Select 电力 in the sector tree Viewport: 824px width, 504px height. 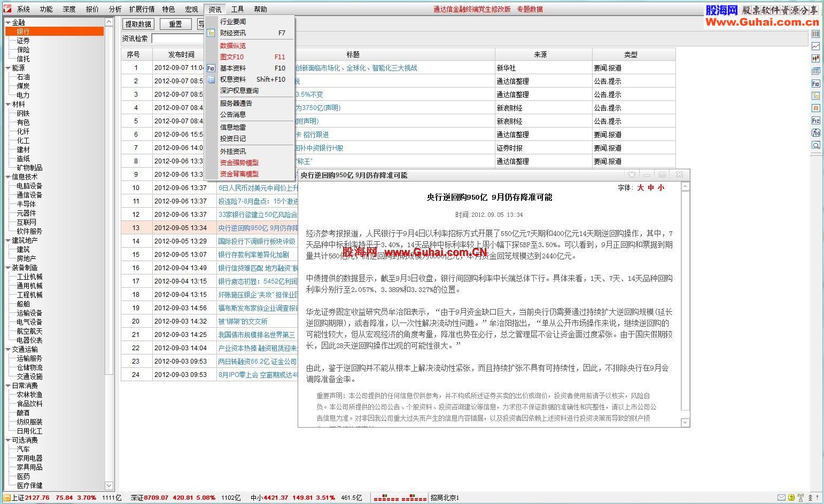[23, 95]
